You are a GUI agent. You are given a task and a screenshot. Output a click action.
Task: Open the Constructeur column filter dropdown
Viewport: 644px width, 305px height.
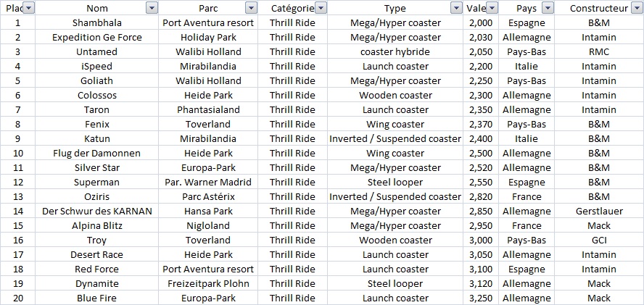636,8
